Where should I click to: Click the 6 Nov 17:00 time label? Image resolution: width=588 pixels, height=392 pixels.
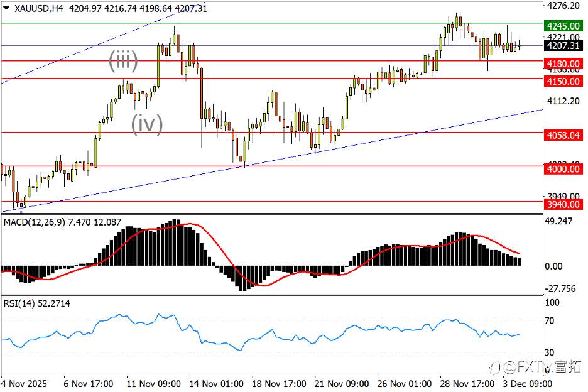pyautogui.click(x=89, y=384)
